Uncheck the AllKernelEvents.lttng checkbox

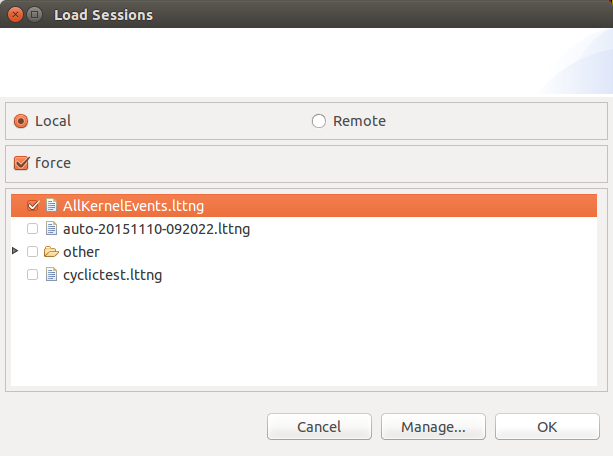point(33,206)
